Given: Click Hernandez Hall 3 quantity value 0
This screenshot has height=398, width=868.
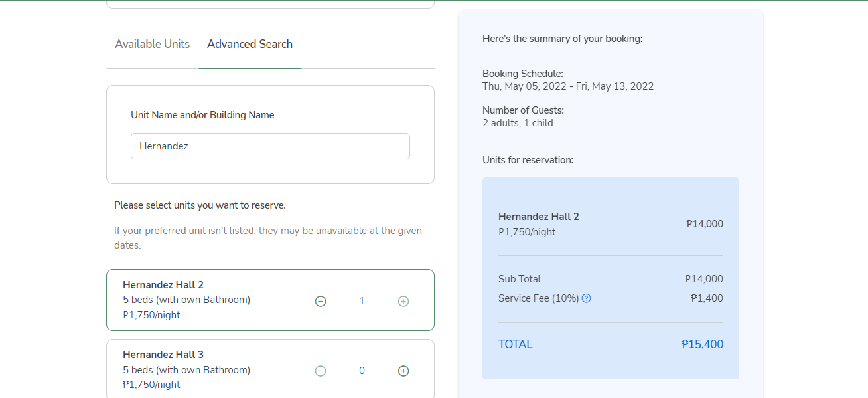Looking at the screenshot, I should [x=362, y=371].
